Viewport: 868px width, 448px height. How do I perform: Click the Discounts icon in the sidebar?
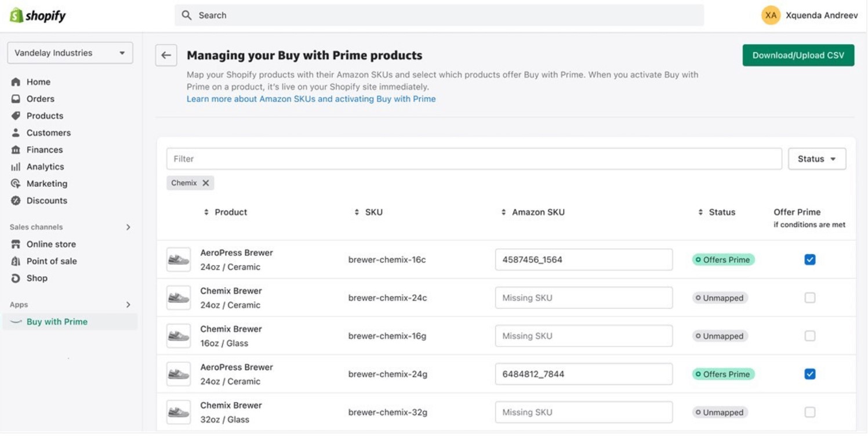click(x=16, y=201)
